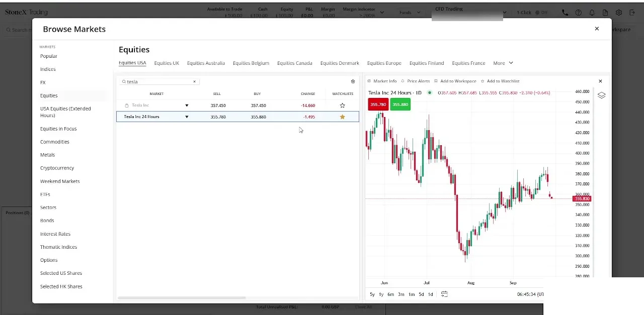
Task: Switch to the Equities UK tab
Action: (x=167, y=63)
